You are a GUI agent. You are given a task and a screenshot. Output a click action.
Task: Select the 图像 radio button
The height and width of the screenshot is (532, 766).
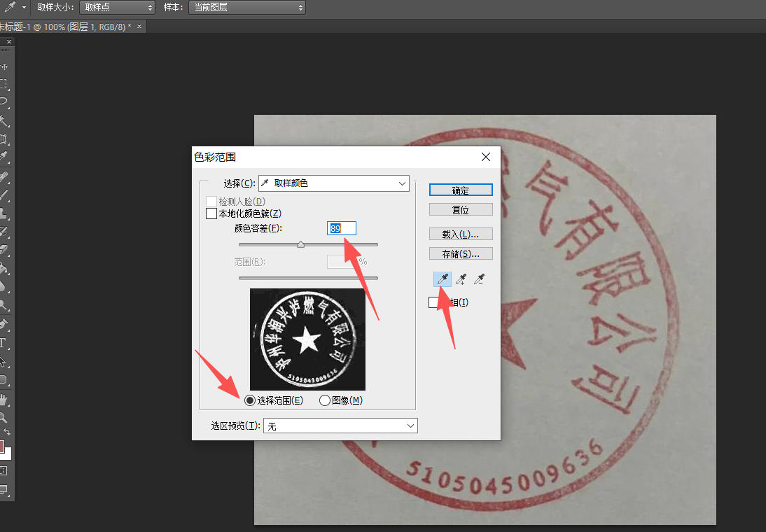[x=324, y=400]
